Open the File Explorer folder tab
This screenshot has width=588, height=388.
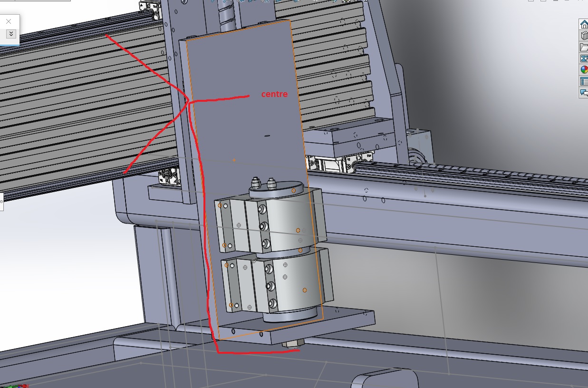pos(584,47)
